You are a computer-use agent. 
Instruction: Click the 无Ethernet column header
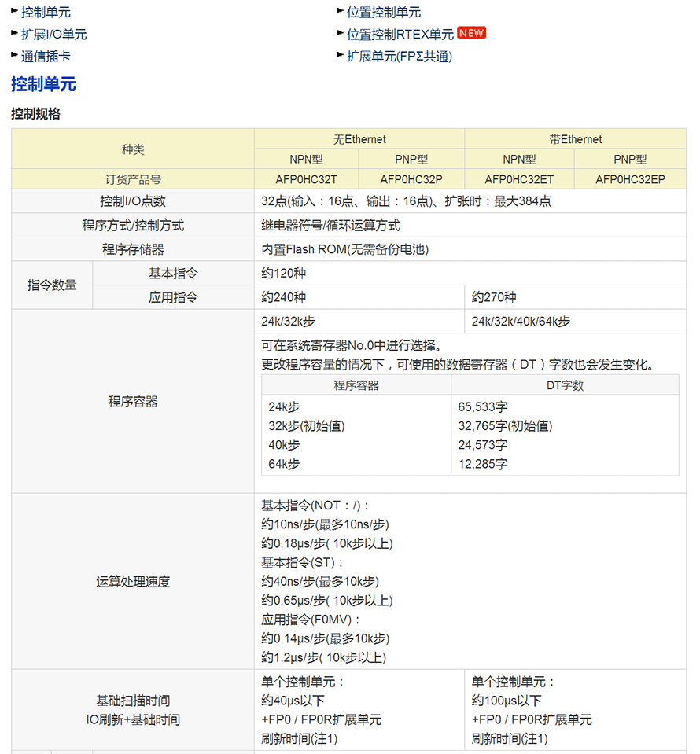[359, 139]
